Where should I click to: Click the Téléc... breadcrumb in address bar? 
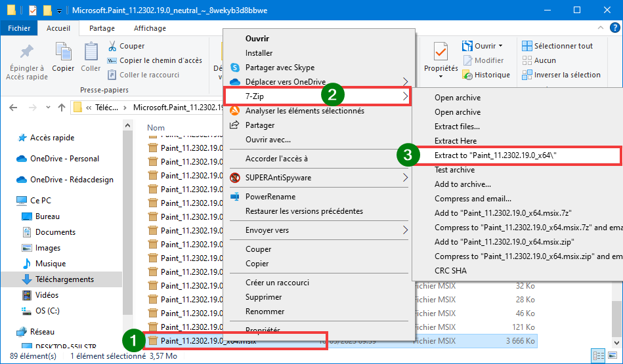(106, 108)
